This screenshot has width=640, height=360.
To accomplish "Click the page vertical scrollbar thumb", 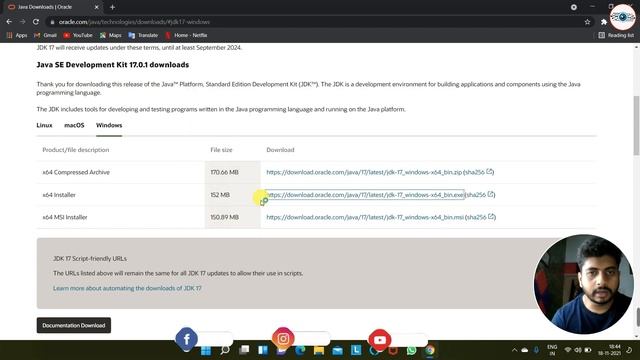I will click(636, 125).
